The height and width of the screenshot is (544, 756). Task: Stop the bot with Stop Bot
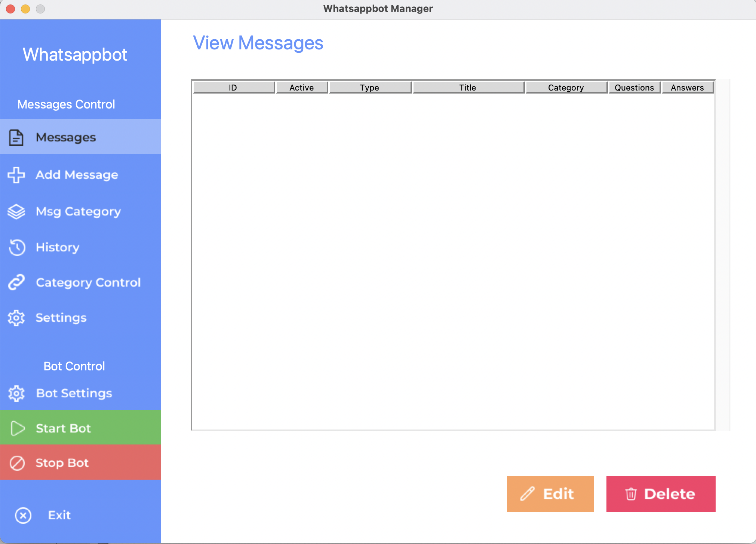coord(80,462)
